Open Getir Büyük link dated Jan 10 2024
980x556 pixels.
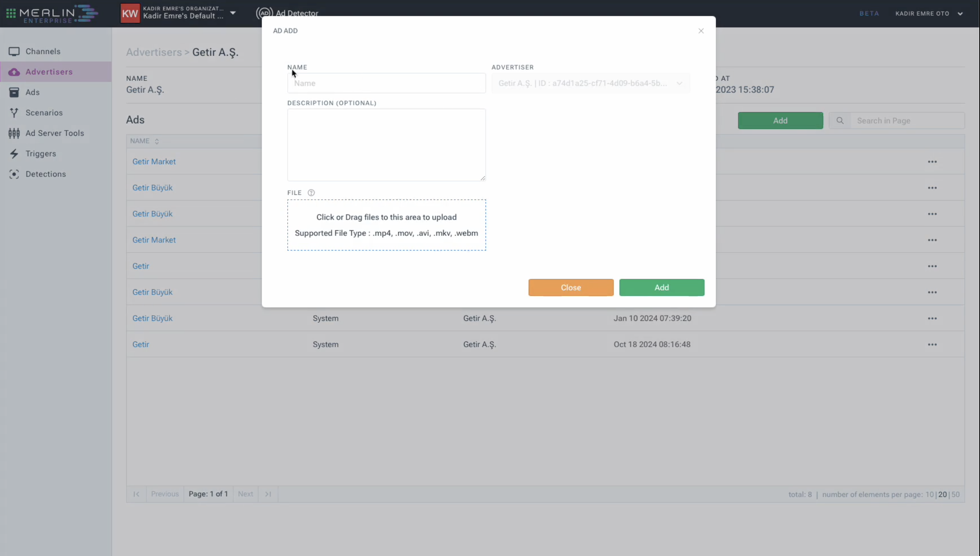[x=152, y=318]
